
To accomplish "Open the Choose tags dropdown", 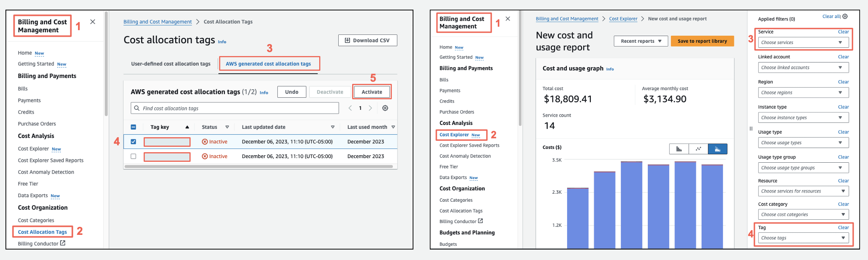I will point(803,238).
